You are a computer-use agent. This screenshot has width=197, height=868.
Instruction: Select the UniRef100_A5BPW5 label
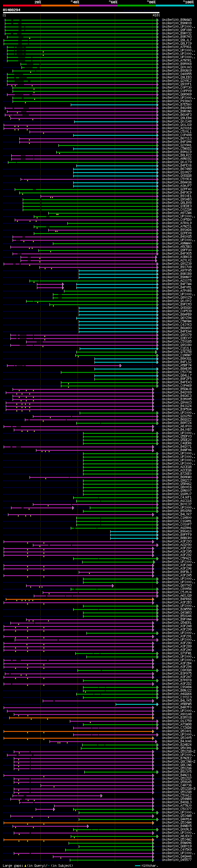[177, 704]
